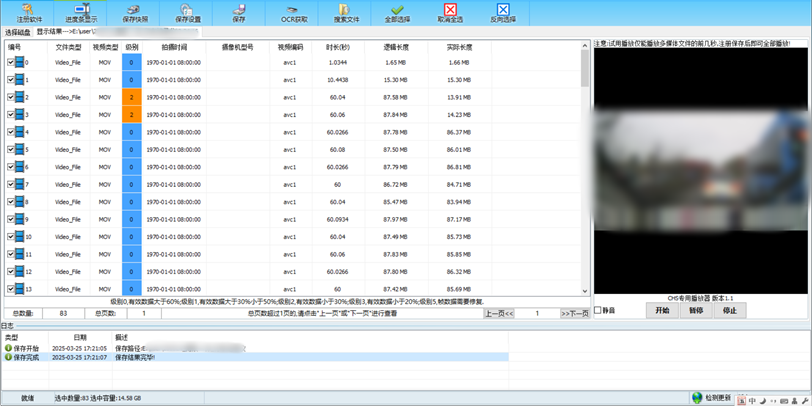Click the 1.0344 duration cell

[x=338, y=62]
